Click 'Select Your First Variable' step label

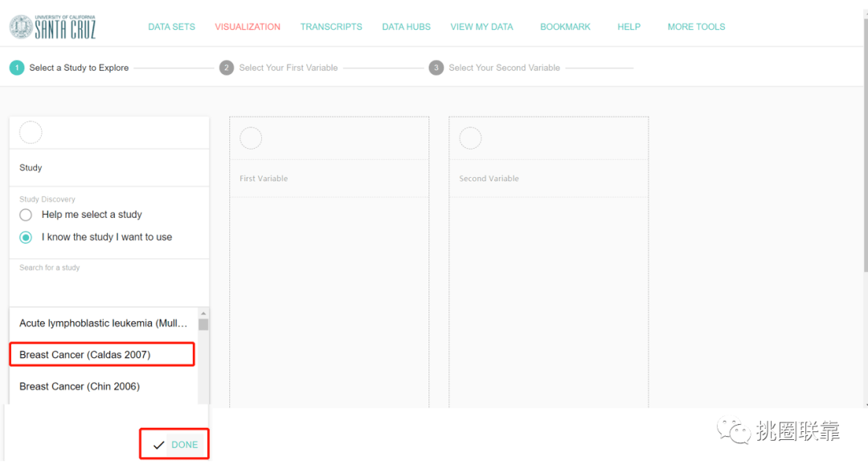click(289, 68)
